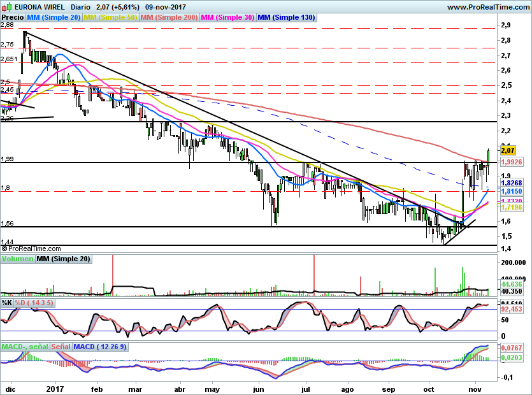The image size is (532, 395).
Task: Click the abr month marker on time axis
Action: click(180, 389)
